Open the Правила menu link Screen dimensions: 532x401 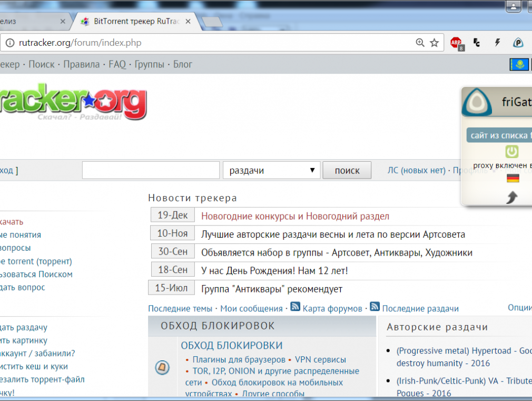point(82,64)
